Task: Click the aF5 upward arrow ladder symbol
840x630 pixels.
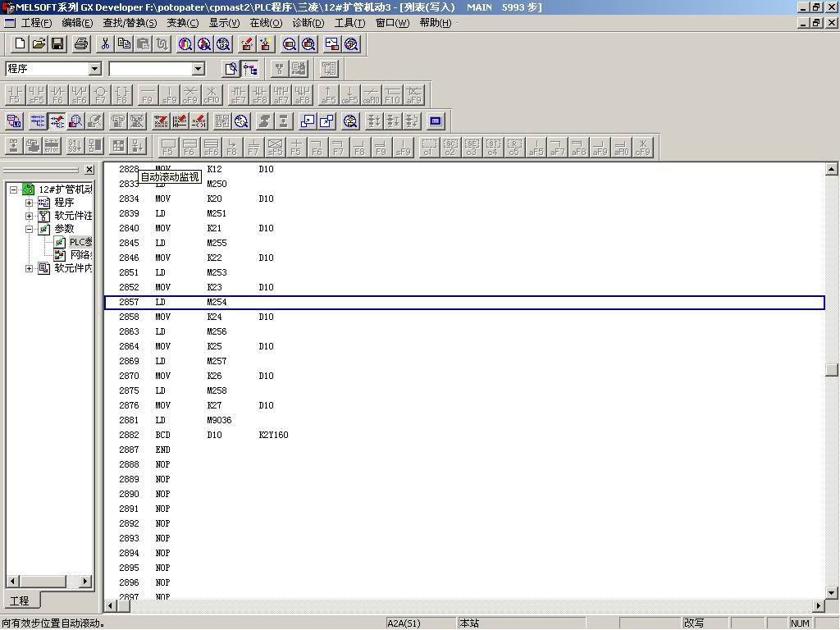Action: pos(328,95)
